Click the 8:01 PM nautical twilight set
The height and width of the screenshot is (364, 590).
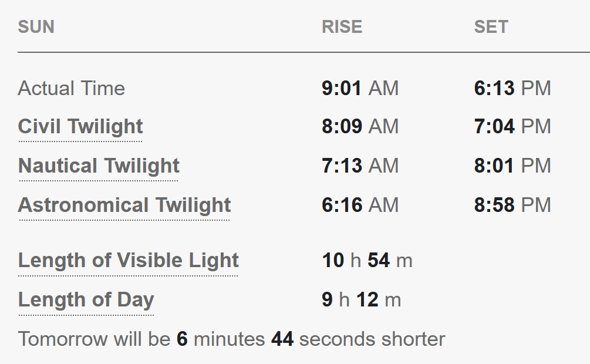click(x=513, y=166)
